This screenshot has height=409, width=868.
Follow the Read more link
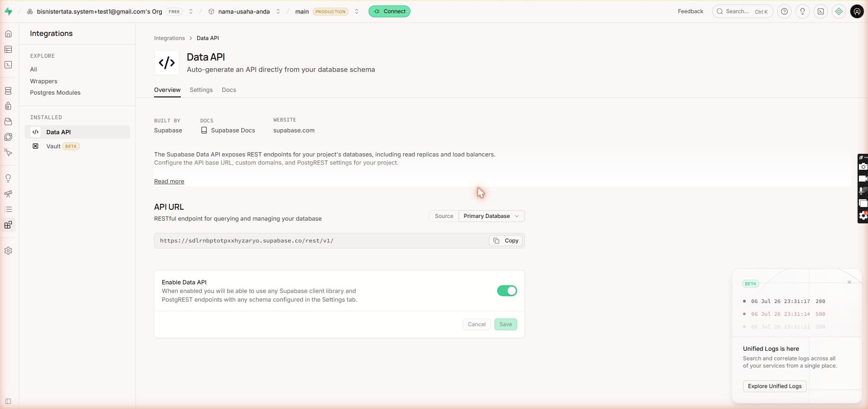point(169,181)
